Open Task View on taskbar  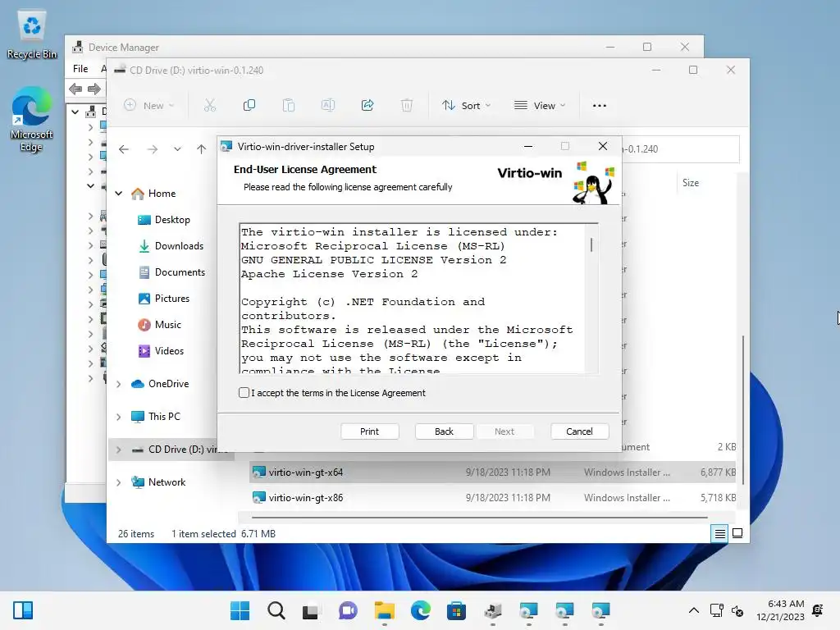311,610
